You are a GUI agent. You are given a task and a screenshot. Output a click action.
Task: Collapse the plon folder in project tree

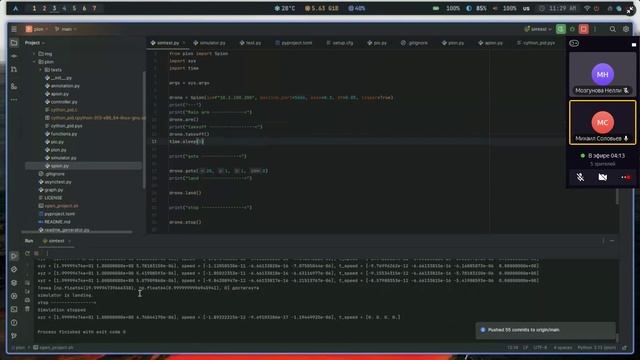34,62
